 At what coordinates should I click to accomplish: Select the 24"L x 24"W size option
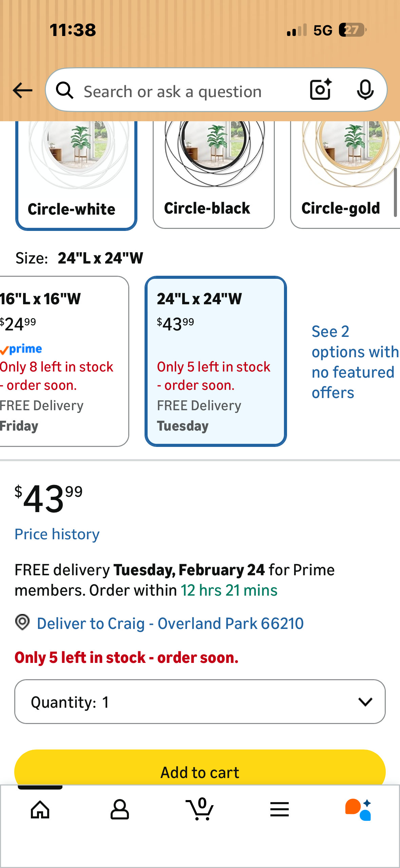tap(215, 361)
